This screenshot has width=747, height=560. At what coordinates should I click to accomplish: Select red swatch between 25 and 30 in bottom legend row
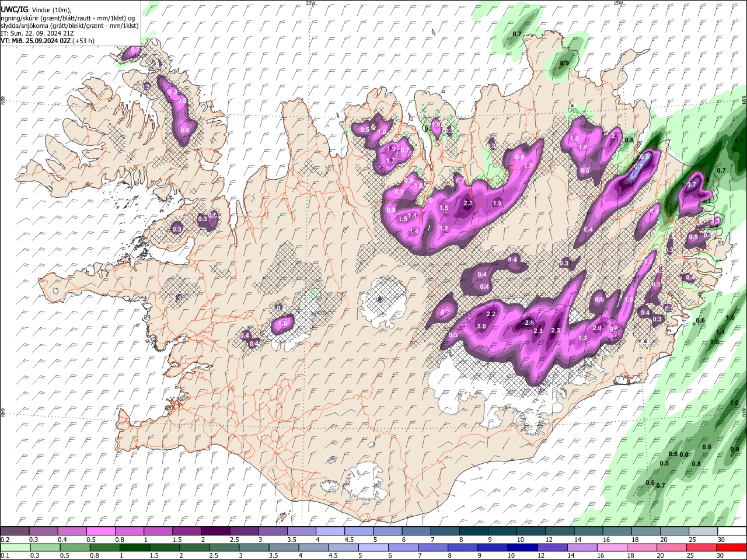(701, 547)
